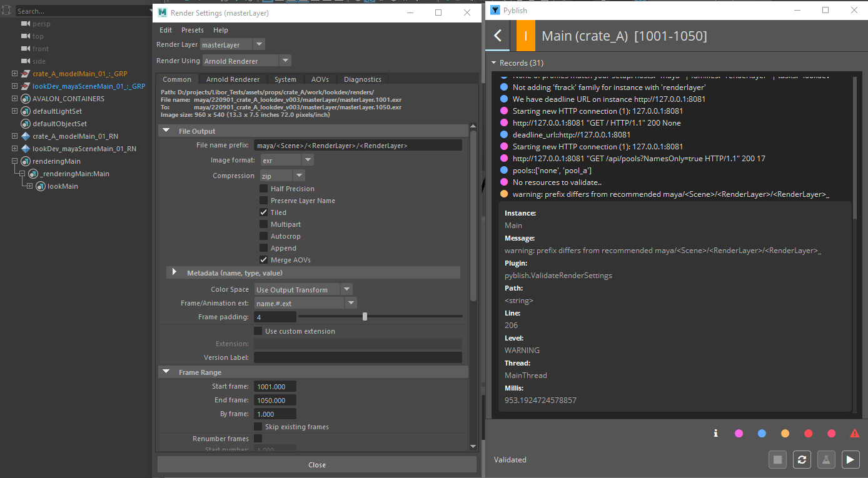Image resolution: width=868 pixels, height=478 pixels.
Task: Enable the Multipart checkbox
Action: click(264, 224)
